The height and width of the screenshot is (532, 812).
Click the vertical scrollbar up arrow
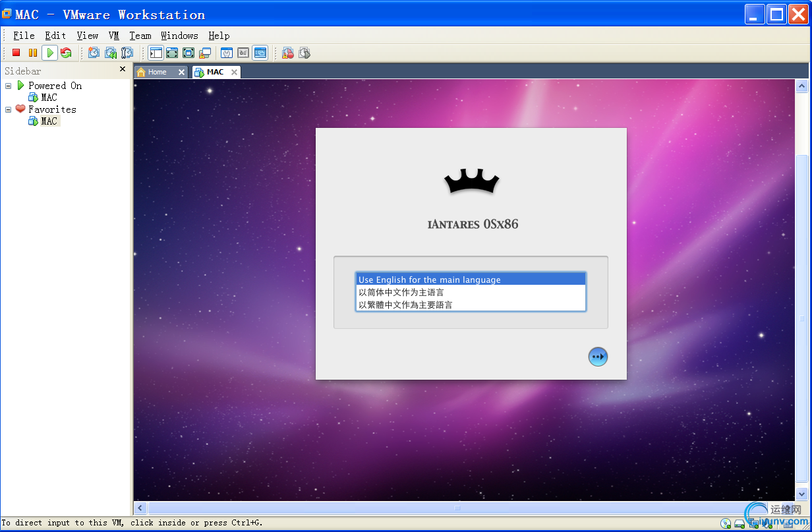point(802,86)
